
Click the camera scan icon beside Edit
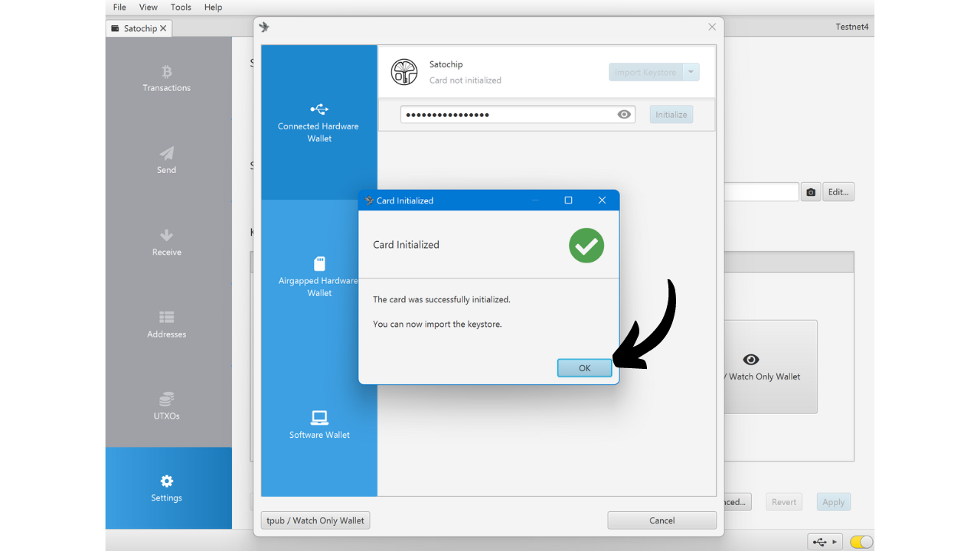point(810,192)
